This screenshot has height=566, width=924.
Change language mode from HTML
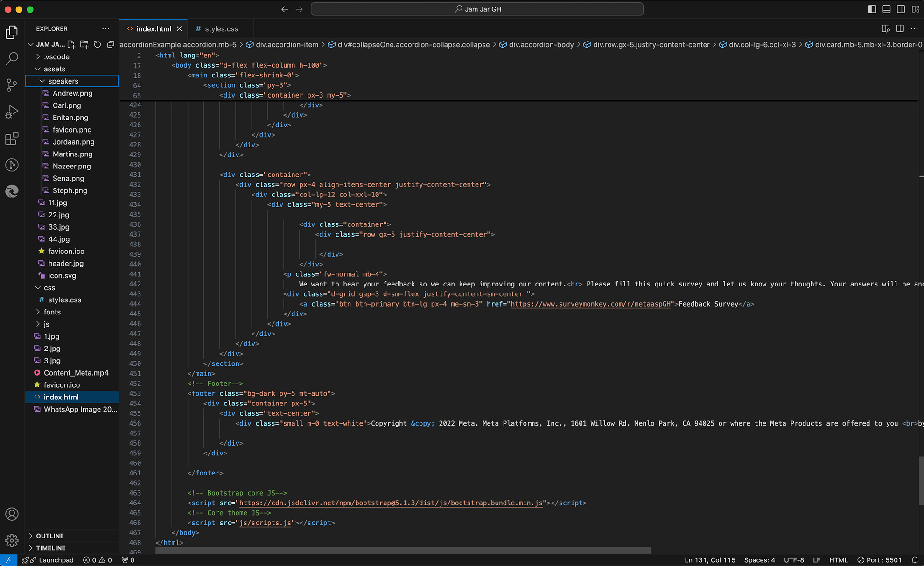[838, 560]
